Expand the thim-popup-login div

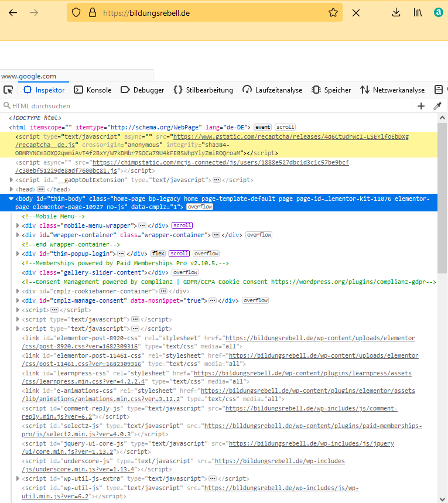pos(18,254)
